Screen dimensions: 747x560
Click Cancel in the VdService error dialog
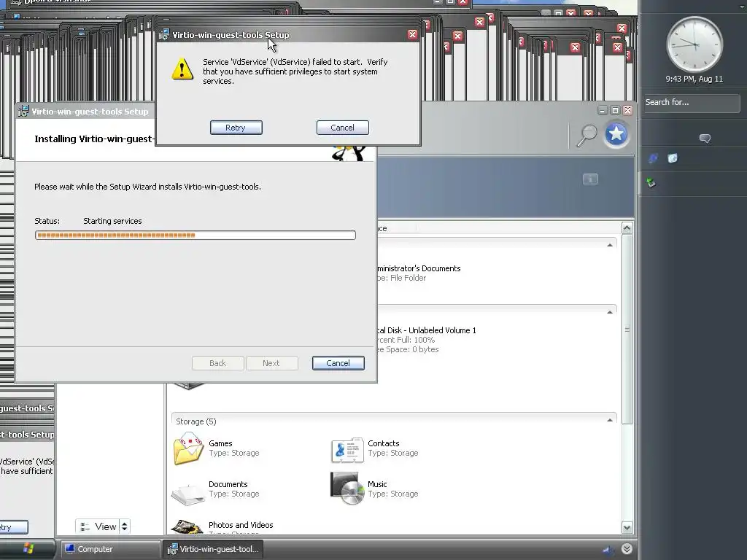pyautogui.click(x=343, y=128)
